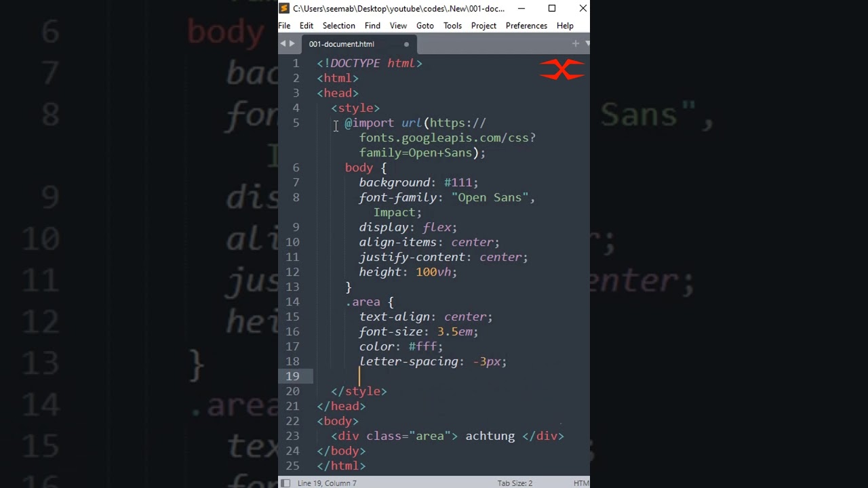Screen dimensions: 868x488
Task: Click line number 25 in the gutter
Action: 292,466
